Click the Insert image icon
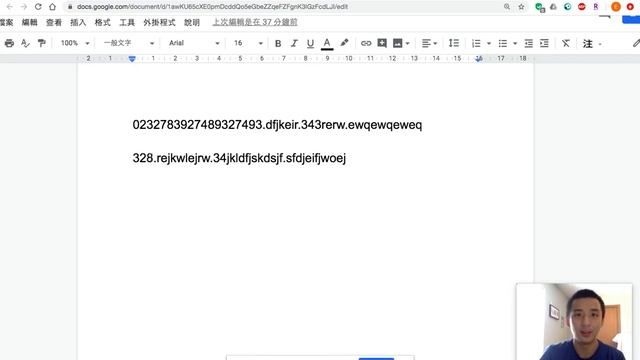 tap(397, 43)
